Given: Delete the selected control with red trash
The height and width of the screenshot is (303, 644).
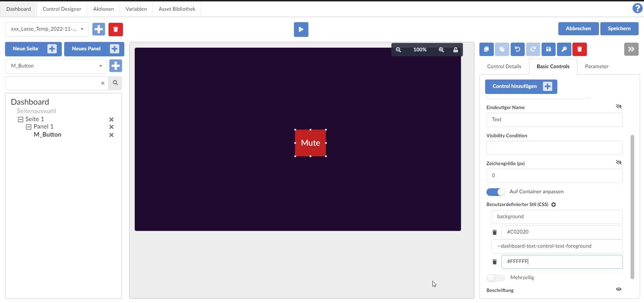Looking at the screenshot, I should 579,49.
